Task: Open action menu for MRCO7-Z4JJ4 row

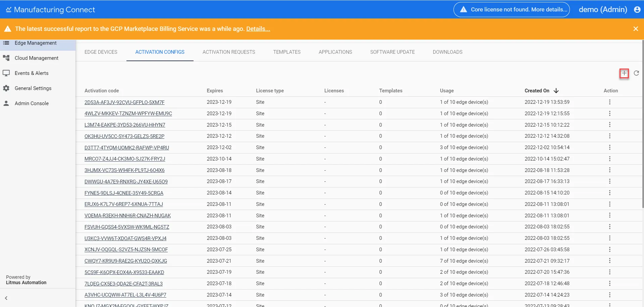Action: [x=609, y=159]
